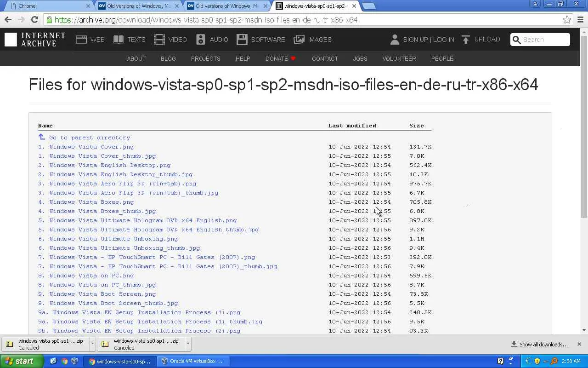The height and width of the screenshot is (368, 588).
Task: Click the parent directory up-arrow icon
Action: coord(42,137)
